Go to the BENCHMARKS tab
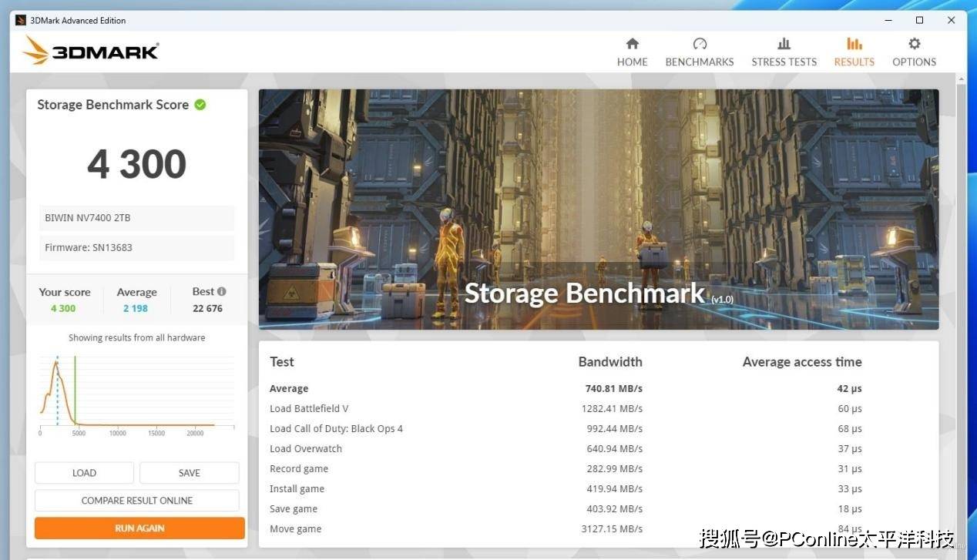The image size is (977, 560). point(700,52)
